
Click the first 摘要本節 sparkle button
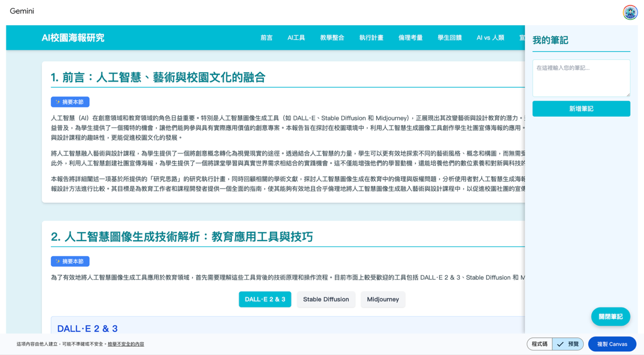pos(70,102)
